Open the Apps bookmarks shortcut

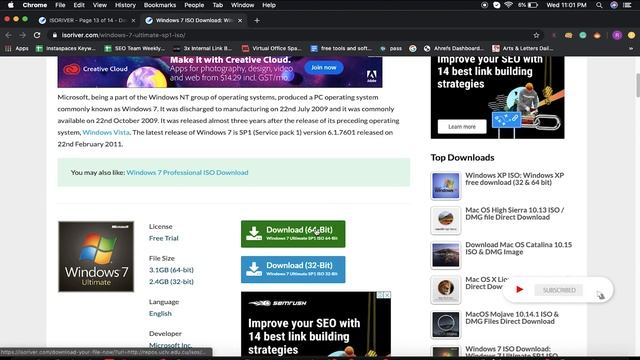17,48
